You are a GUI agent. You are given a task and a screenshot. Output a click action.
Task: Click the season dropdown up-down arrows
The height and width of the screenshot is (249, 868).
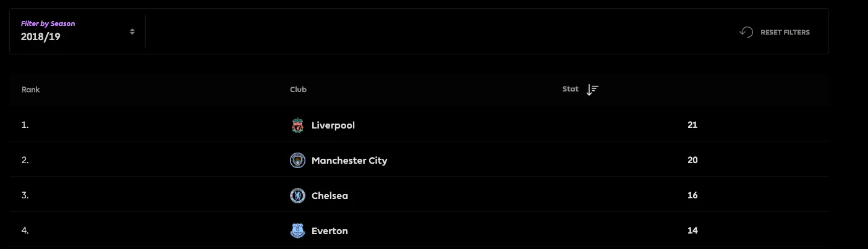tap(132, 32)
